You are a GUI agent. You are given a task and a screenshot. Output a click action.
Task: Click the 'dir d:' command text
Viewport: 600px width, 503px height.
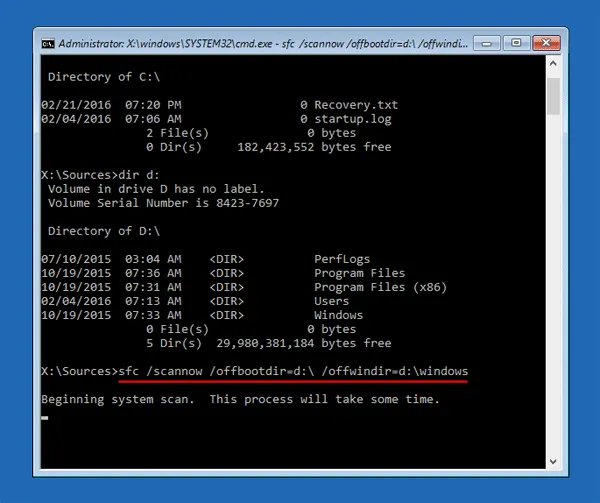coord(139,175)
